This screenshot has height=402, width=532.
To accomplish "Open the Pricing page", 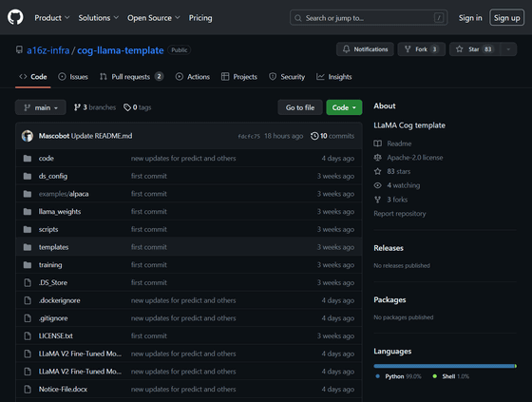I will coord(200,18).
